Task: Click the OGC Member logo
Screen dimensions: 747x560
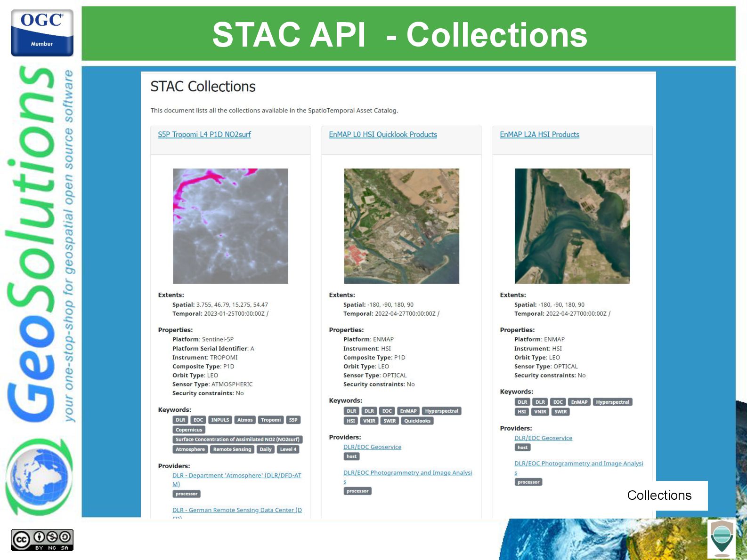Action: [42, 32]
